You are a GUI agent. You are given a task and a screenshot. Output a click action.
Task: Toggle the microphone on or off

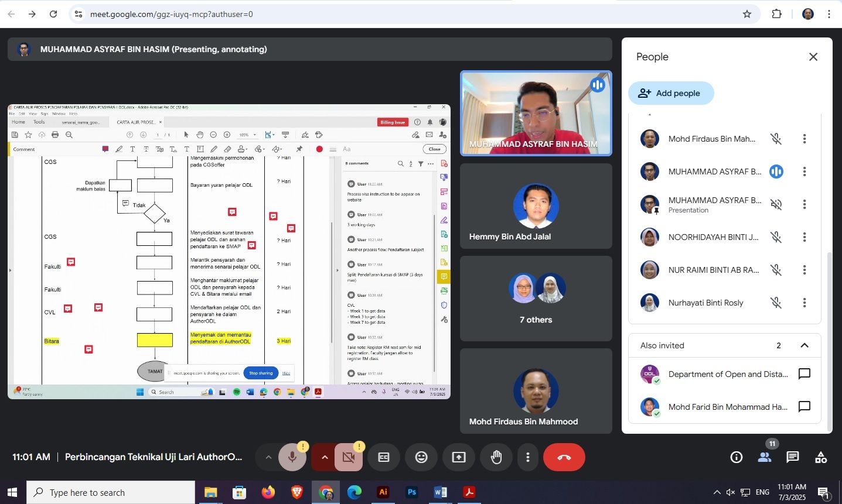[292, 457]
